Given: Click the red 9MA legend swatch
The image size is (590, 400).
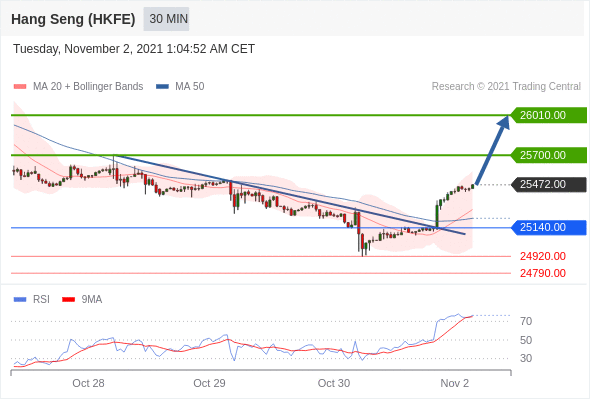Looking at the screenshot, I should pyautogui.click(x=68, y=300).
